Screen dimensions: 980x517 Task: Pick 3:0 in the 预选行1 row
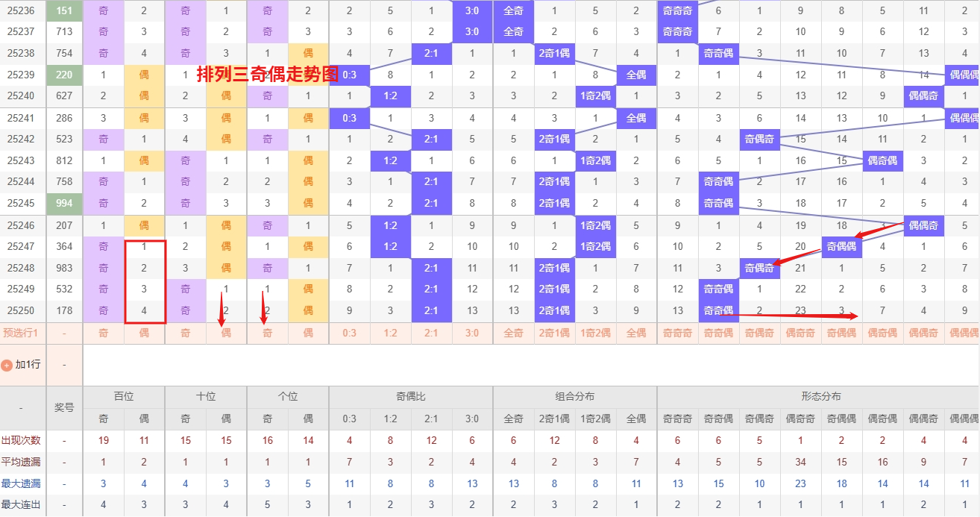click(472, 333)
